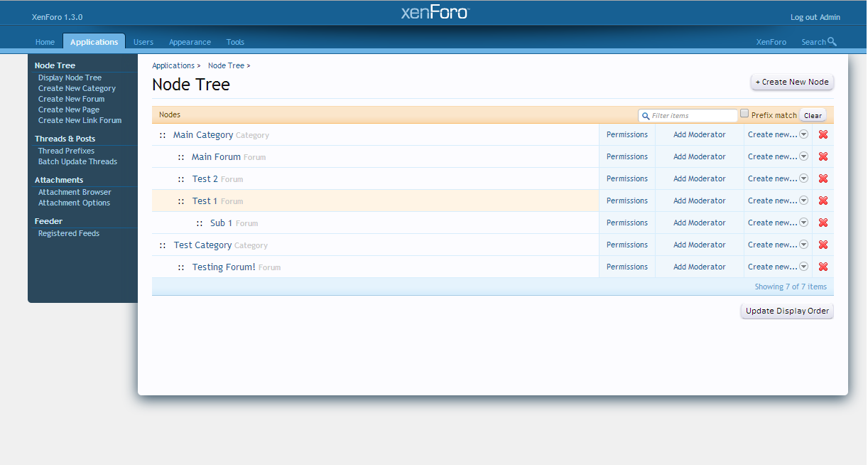Open the Testing Forum! node
The image size is (868, 465).
(224, 267)
